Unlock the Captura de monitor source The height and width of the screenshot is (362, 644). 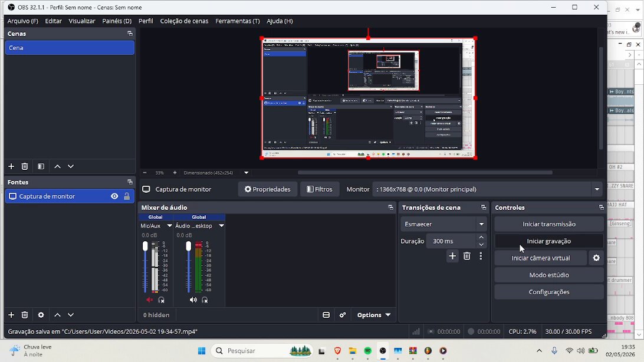[126, 196]
